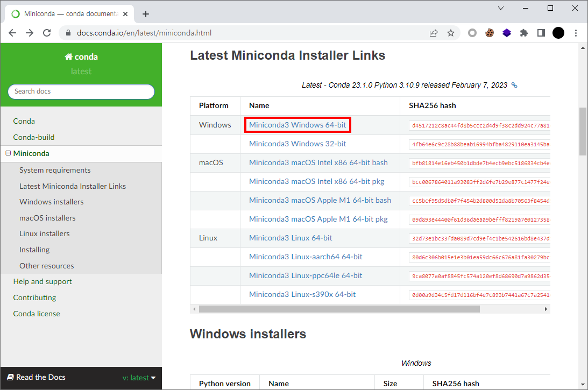Go to System requirements section
588x390 pixels.
55,170
